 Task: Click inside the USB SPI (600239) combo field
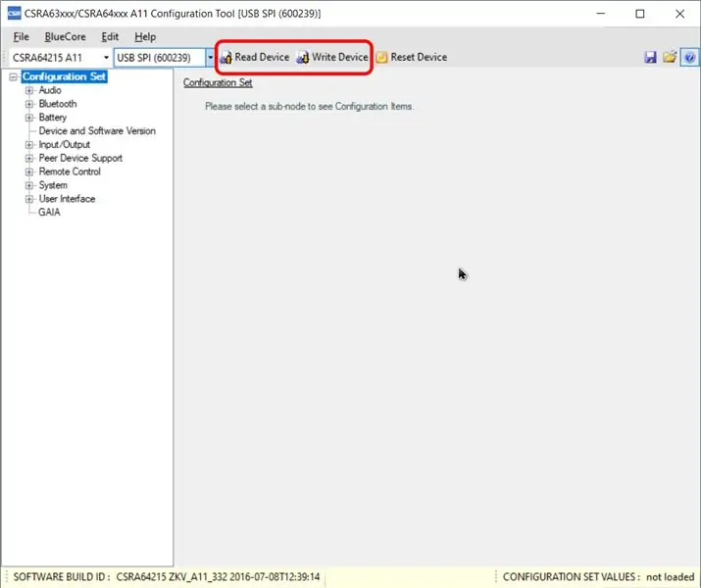(x=160, y=58)
